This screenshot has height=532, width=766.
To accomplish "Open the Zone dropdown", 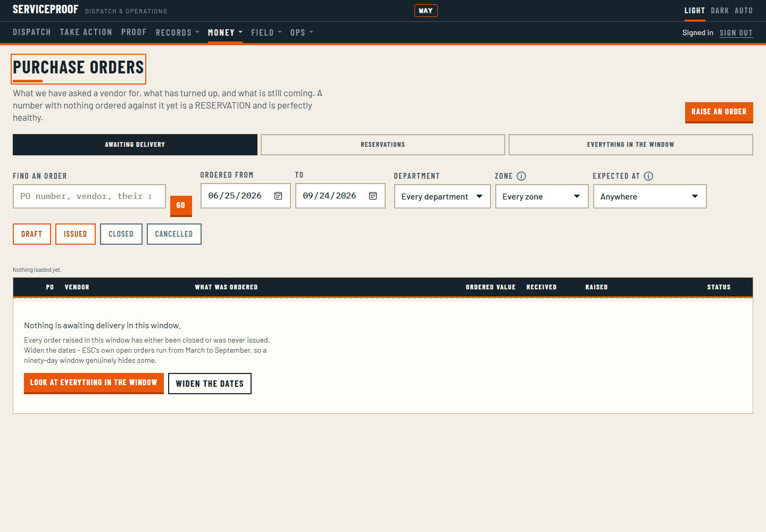I will pyautogui.click(x=542, y=196).
